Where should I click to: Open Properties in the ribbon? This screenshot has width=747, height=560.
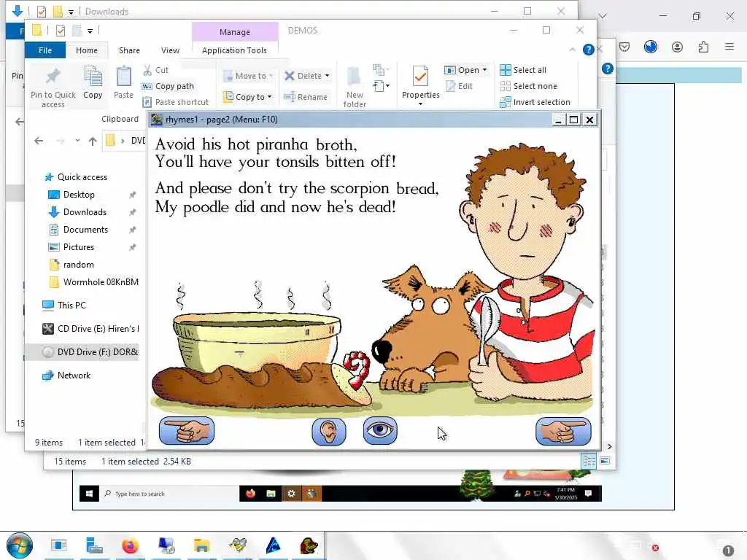421,82
